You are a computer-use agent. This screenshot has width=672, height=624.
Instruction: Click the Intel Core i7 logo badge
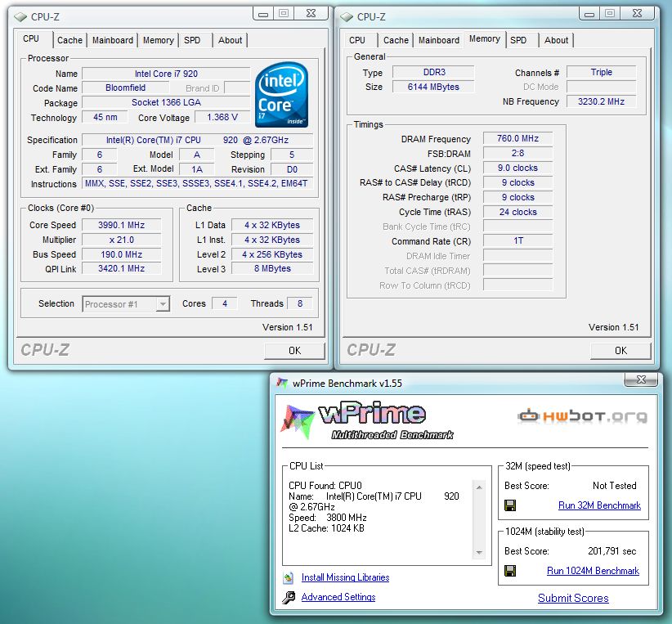(281, 95)
